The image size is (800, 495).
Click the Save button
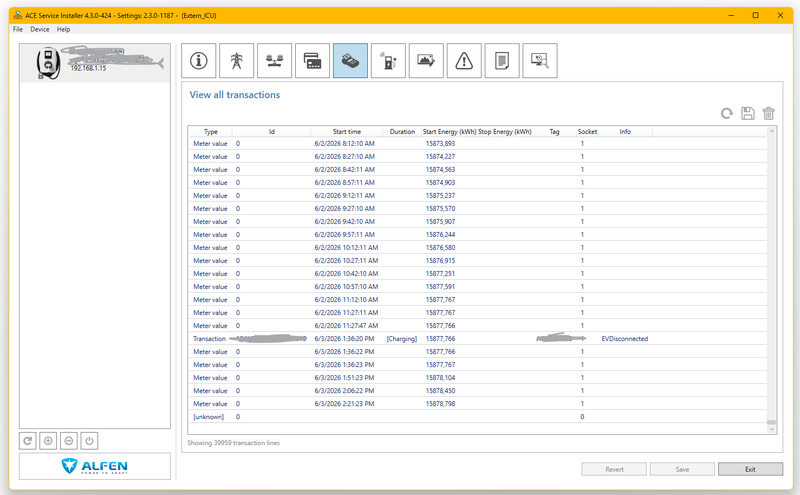[x=682, y=469]
